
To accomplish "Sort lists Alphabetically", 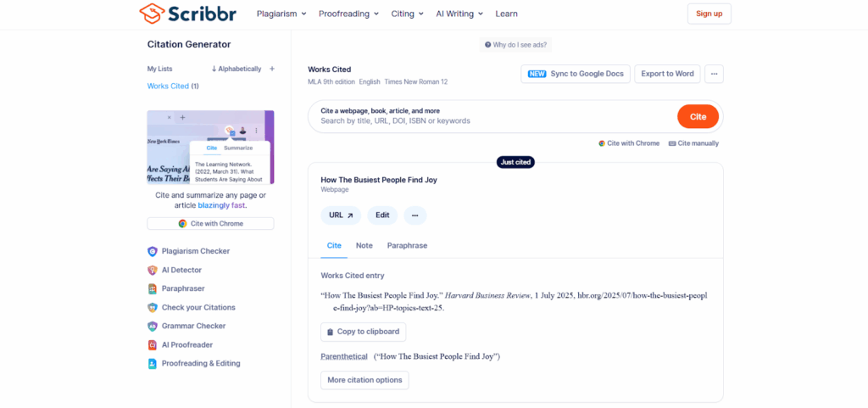I will [x=236, y=70].
